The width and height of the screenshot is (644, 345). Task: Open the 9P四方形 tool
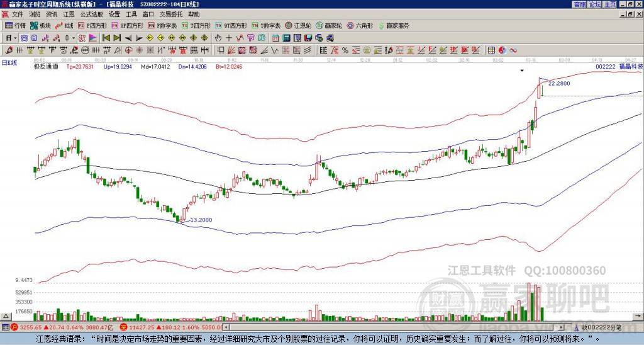pyautogui.click(x=127, y=25)
